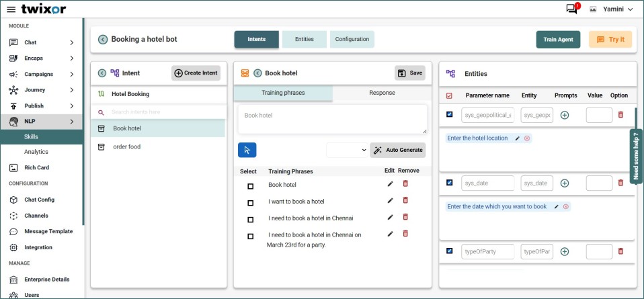Uncheck the sys_date entity checkbox

450,182
